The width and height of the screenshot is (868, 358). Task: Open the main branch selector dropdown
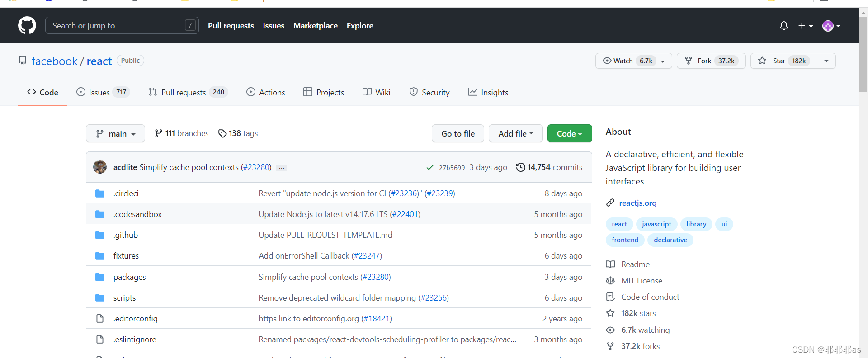tap(115, 133)
